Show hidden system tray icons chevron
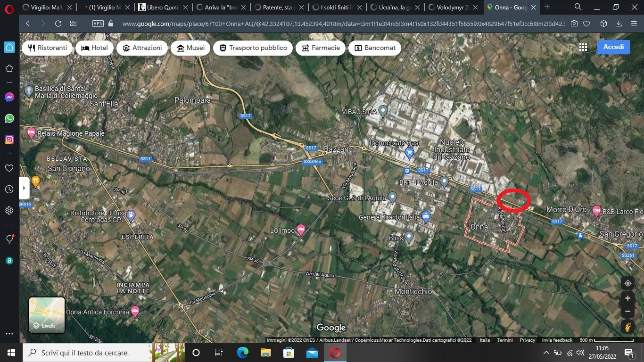The width and height of the screenshot is (644, 362). pos(546,353)
